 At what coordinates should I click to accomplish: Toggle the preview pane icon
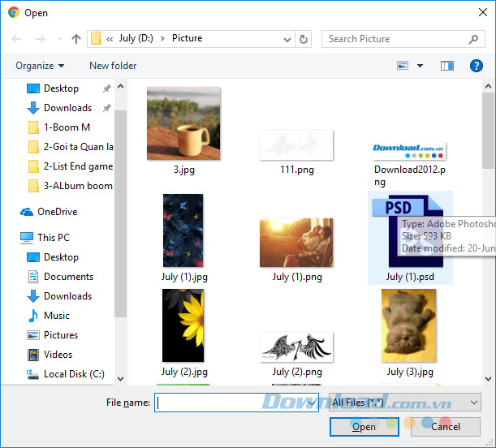click(x=446, y=66)
